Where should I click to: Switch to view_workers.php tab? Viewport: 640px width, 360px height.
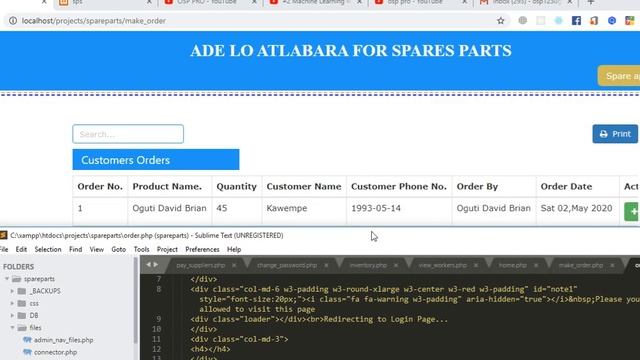point(442,265)
